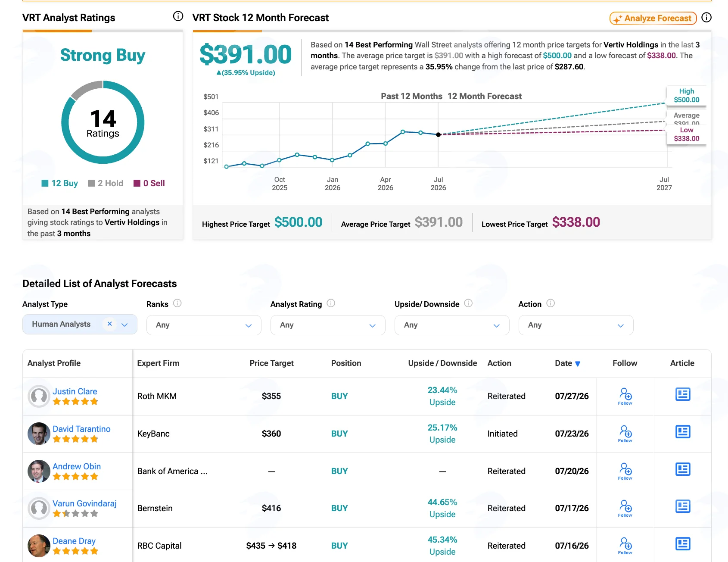Click the purple 0 Sell legend swatch

coord(137,183)
